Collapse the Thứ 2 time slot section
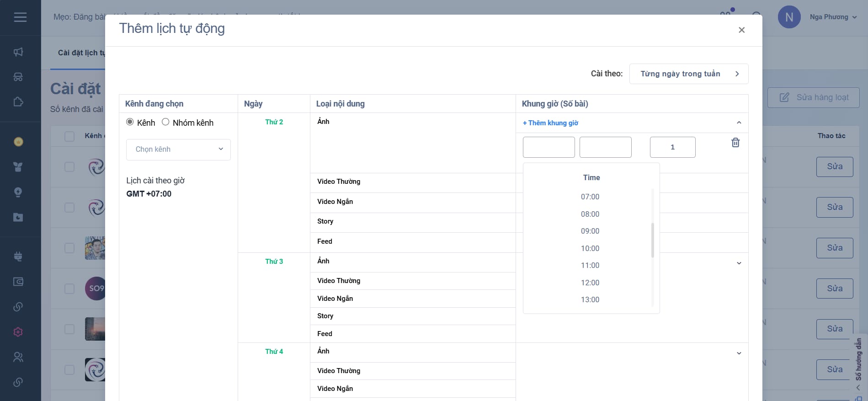The width and height of the screenshot is (868, 401). [739, 123]
